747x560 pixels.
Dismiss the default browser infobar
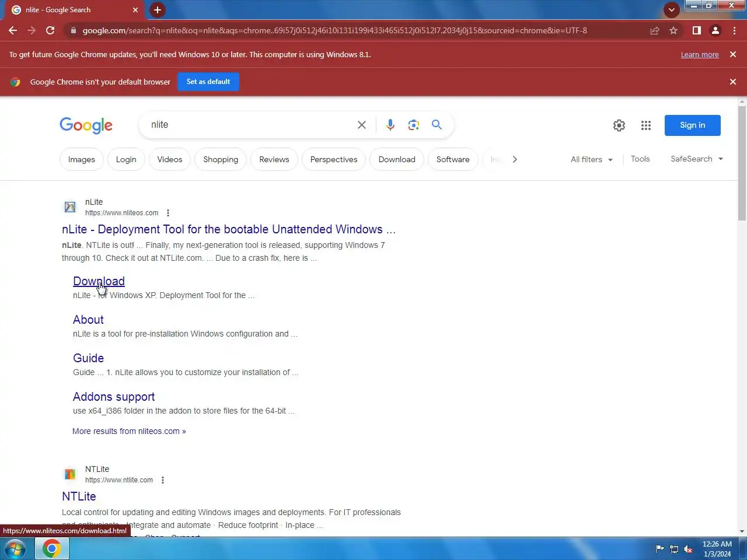tap(733, 82)
